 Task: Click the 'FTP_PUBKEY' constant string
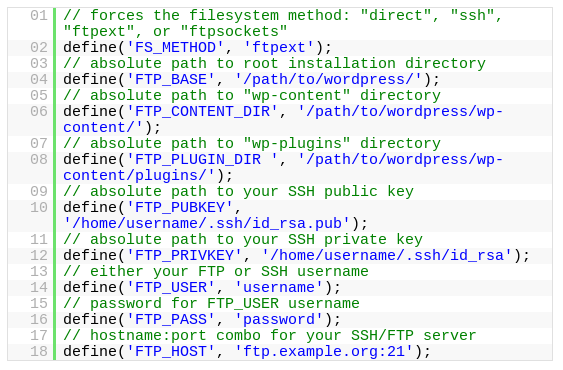point(181,208)
